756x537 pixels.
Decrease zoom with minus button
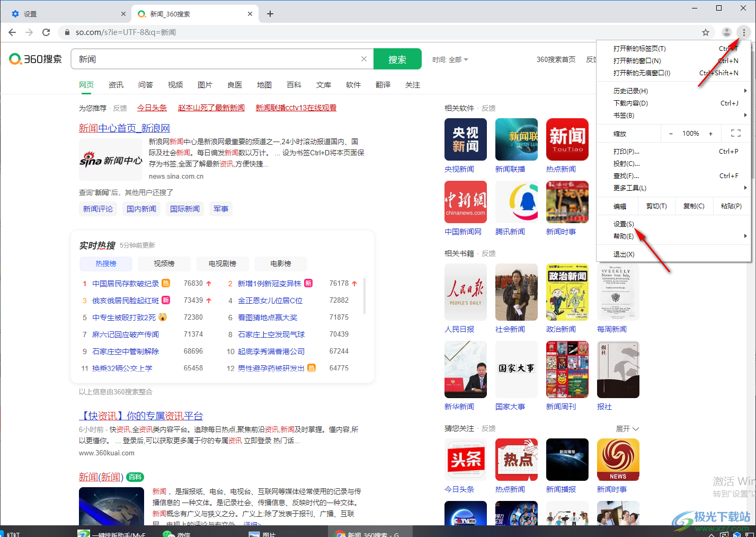coord(671,134)
